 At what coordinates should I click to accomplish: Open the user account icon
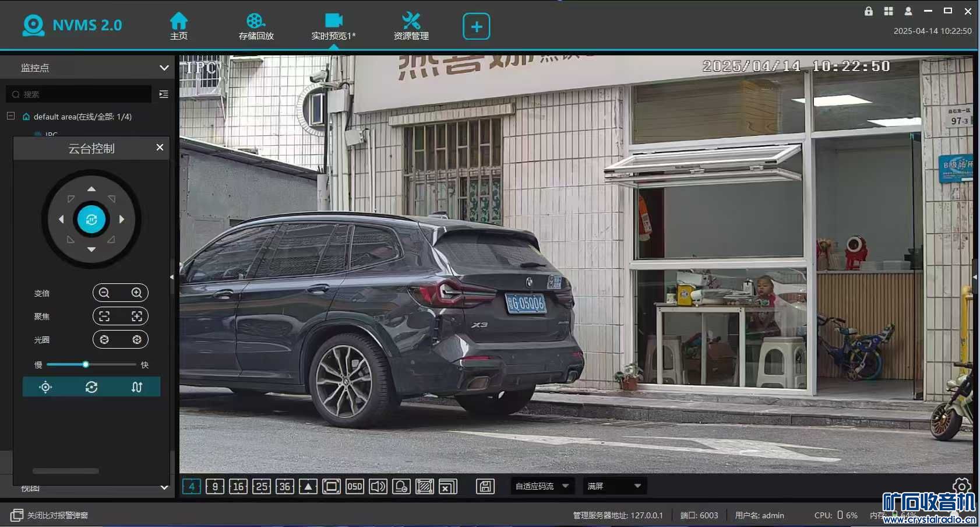pos(908,11)
